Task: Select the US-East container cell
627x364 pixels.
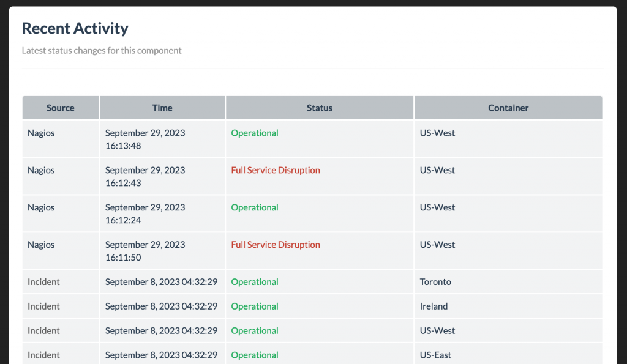Action: click(x=436, y=355)
